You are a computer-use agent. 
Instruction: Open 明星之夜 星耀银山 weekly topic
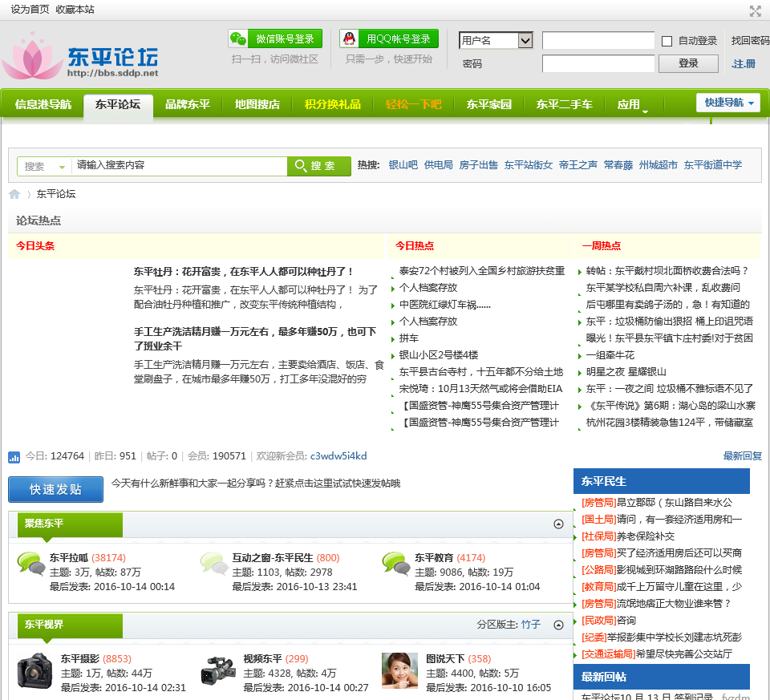click(x=626, y=371)
